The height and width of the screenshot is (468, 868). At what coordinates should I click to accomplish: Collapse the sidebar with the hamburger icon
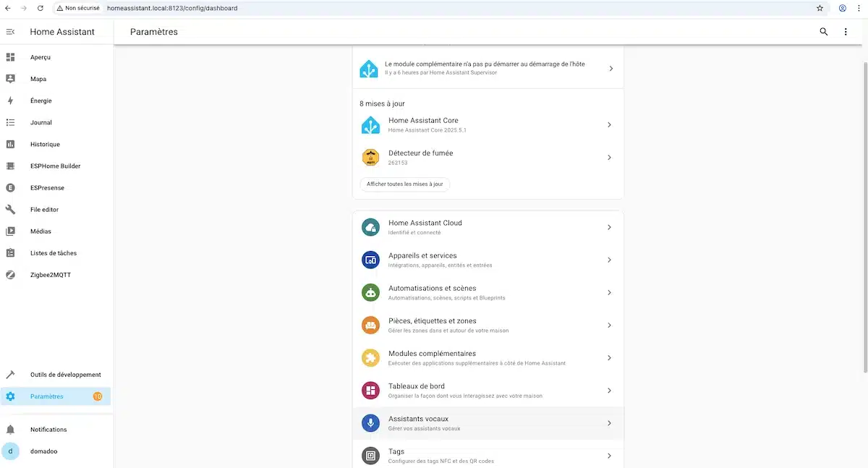pos(10,32)
